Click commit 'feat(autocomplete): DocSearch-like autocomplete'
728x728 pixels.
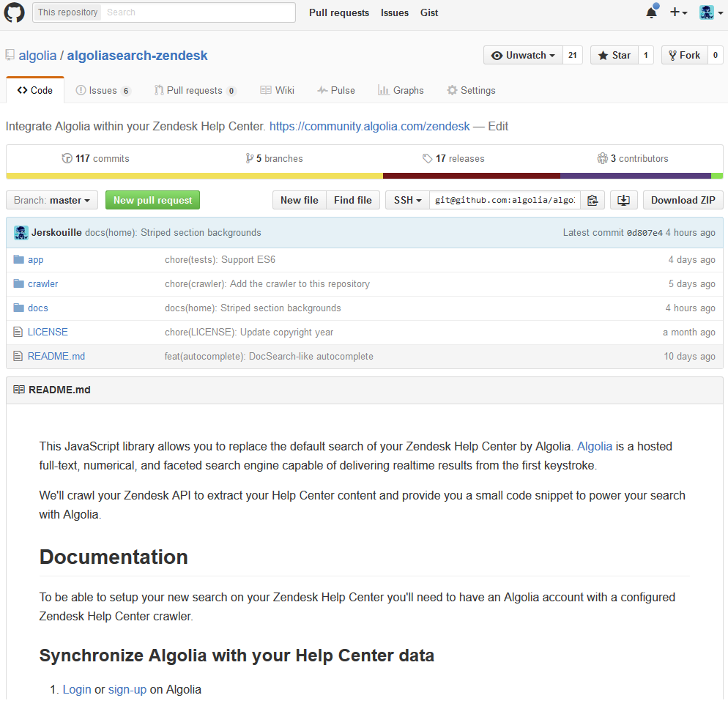(x=269, y=356)
